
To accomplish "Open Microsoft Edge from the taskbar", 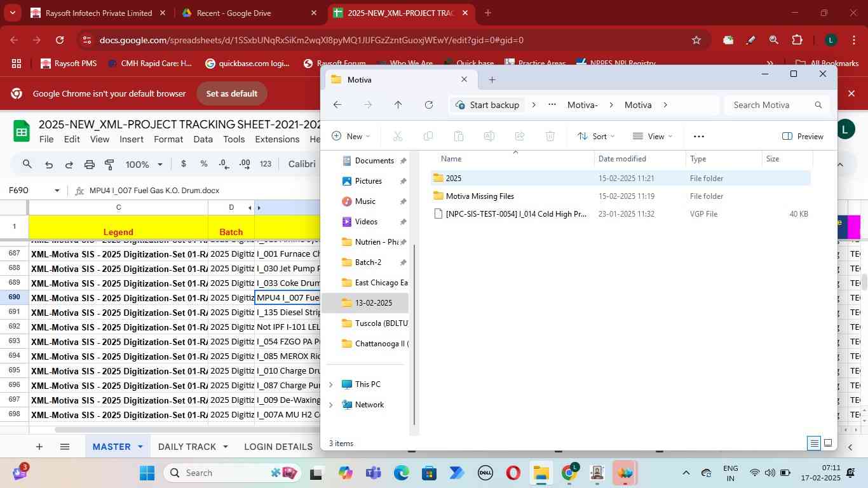I will (402, 473).
